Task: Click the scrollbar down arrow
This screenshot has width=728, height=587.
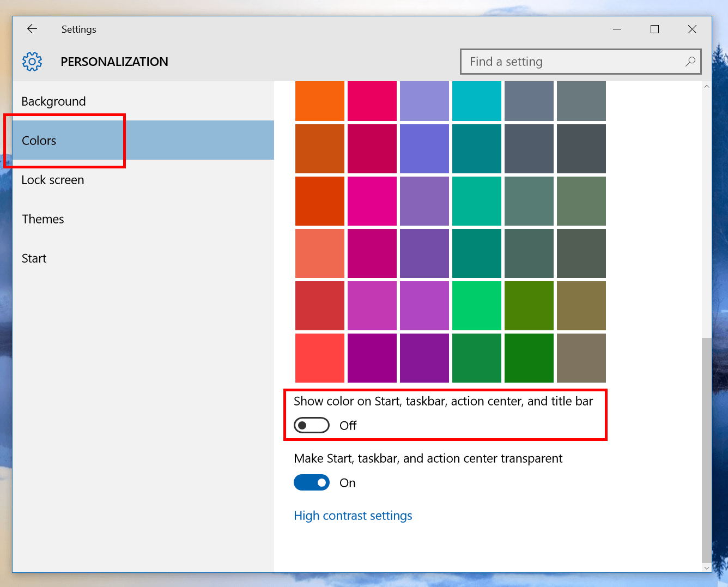Action: pos(707,567)
